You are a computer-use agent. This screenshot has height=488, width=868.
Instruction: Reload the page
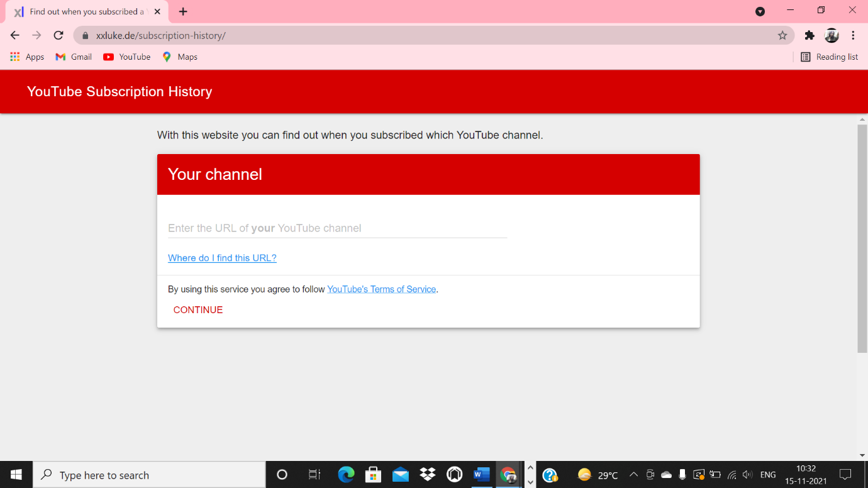click(58, 35)
